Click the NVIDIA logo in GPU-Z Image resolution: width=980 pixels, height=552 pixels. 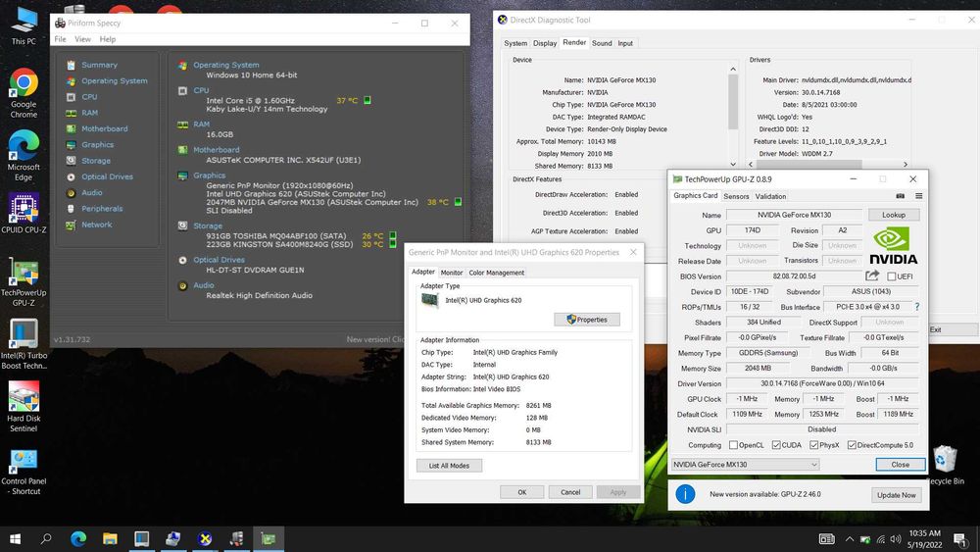click(x=893, y=246)
